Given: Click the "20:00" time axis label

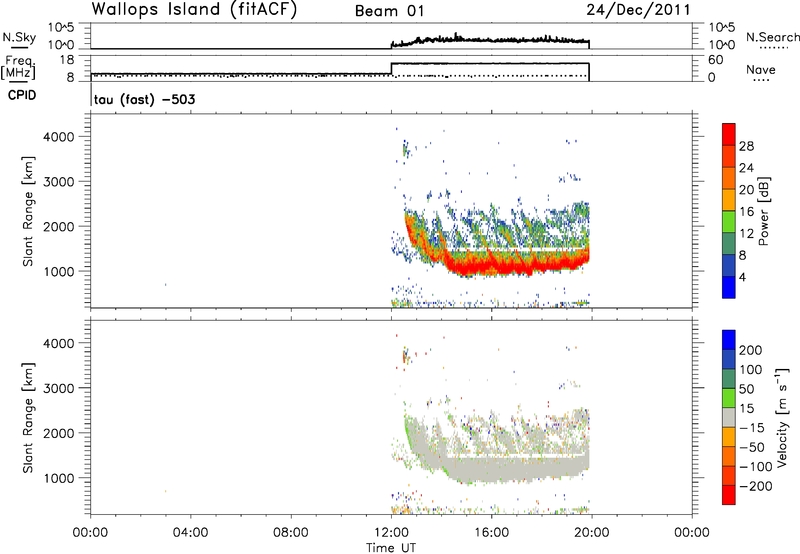Looking at the screenshot, I should 591,532.
